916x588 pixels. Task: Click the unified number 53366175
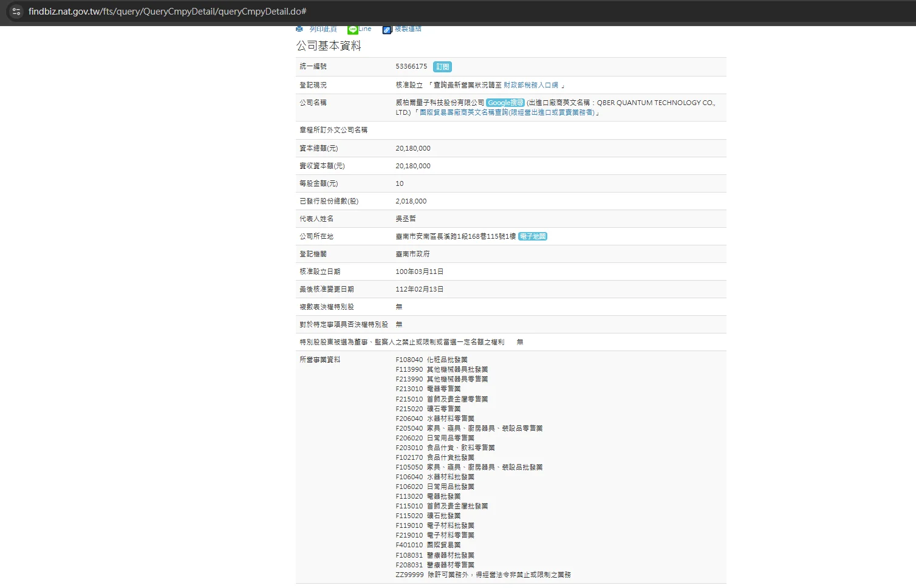[x=411, y=67]
